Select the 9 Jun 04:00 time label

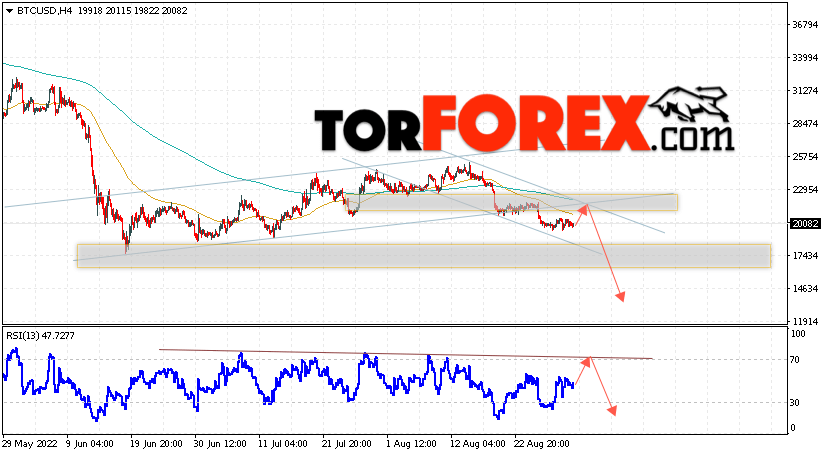[x=90, y=444]
